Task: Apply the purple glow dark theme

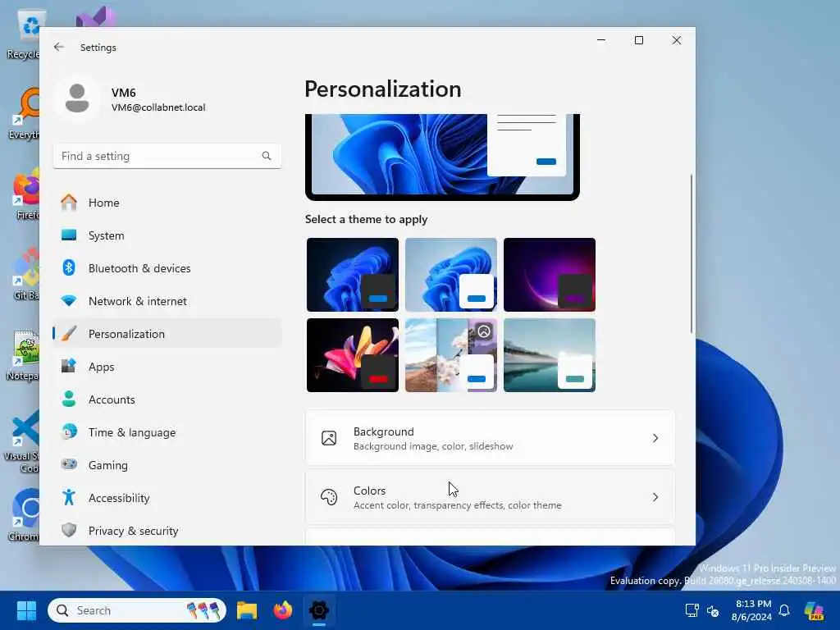Action: pyautogui.click(x=550, y=274)
